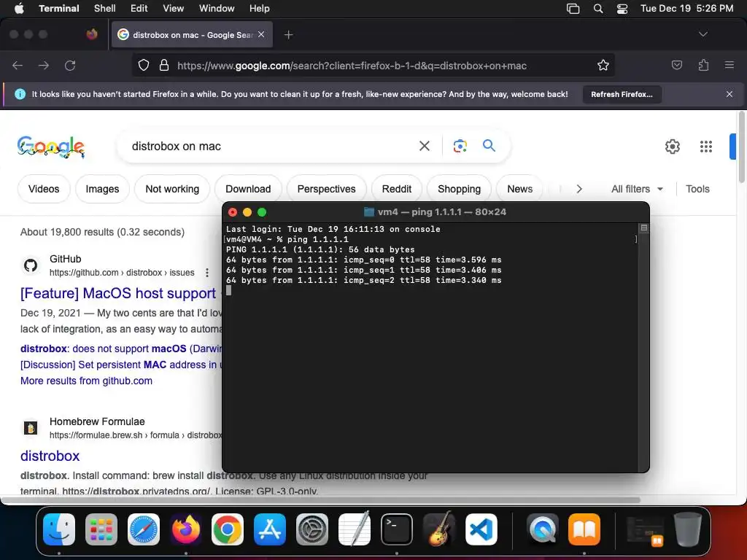This screenshot has width=747, height=560.
Task: Click the vm4 folder icon in Terminal title
Action: (368, 212)
